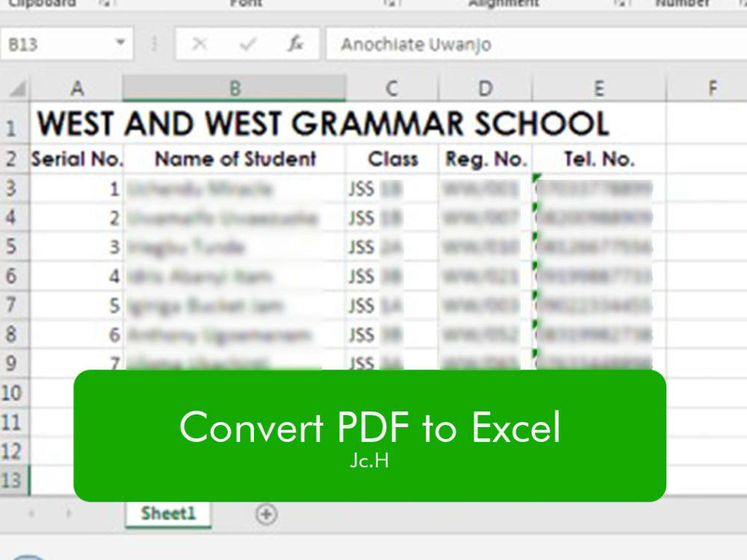Click serial number cell containing 1
This screenshot has width=747, height=560.
(77, 189)
